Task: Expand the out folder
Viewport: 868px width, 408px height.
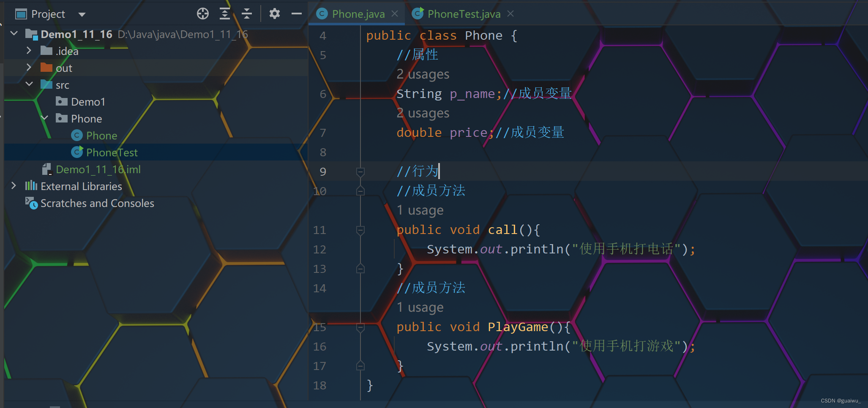Action: 29,68
